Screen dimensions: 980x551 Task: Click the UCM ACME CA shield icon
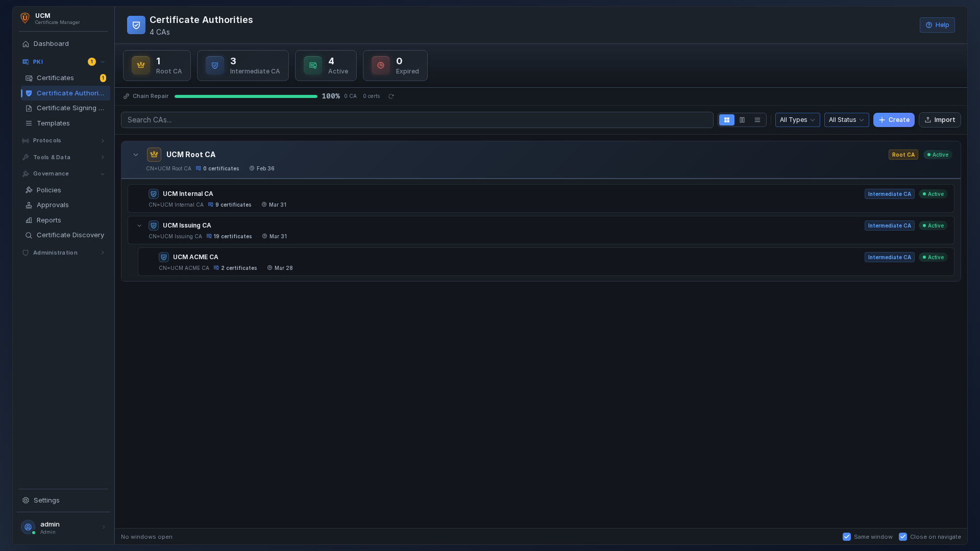164,257
